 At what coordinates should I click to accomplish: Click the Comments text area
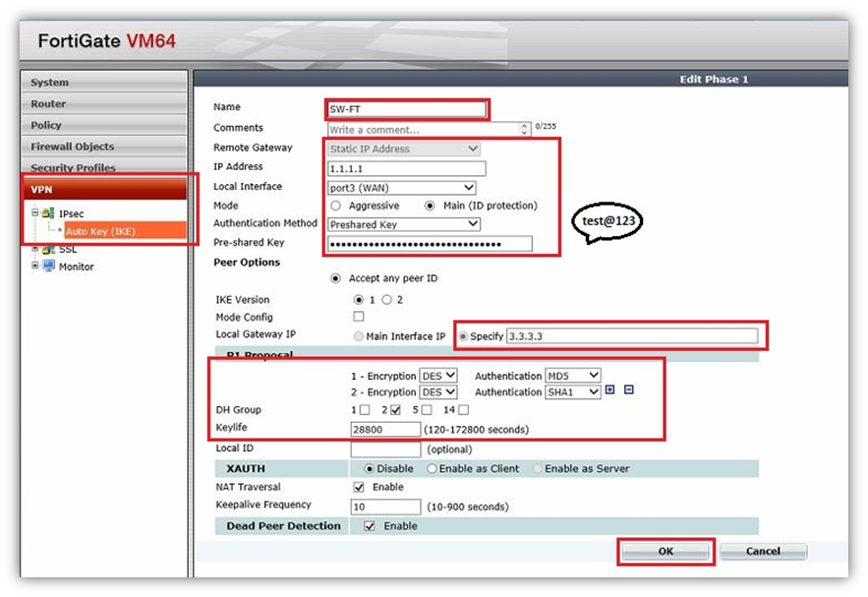[429, 130]
